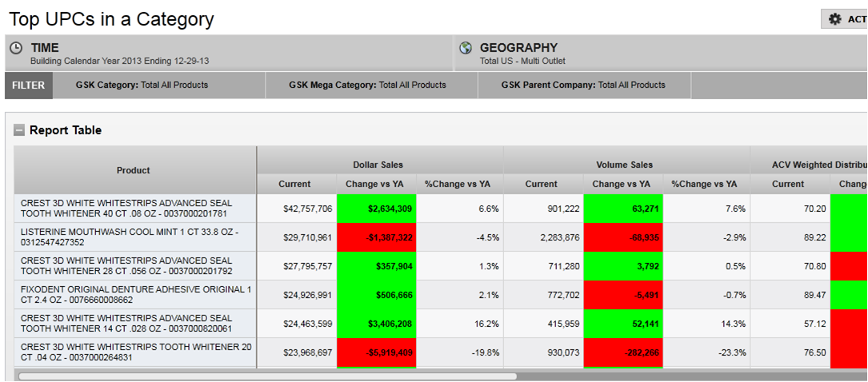The width and height of the screenshot is (868, 382).
Task: Collapse the Report Table section
Action: pos(19,130)
